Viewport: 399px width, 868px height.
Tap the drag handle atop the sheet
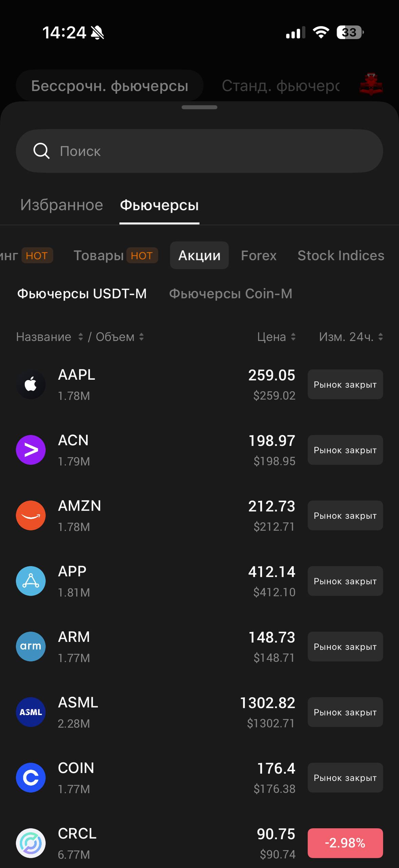[x=199, y=107]
